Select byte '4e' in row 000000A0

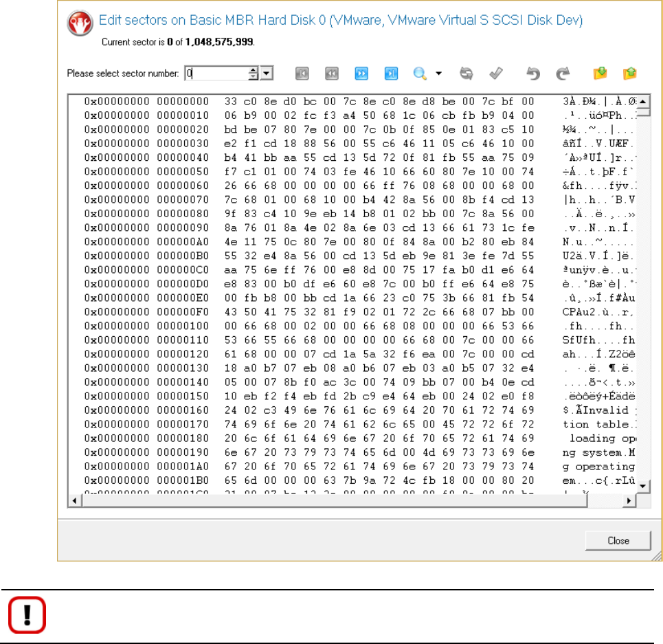(230, 242)
